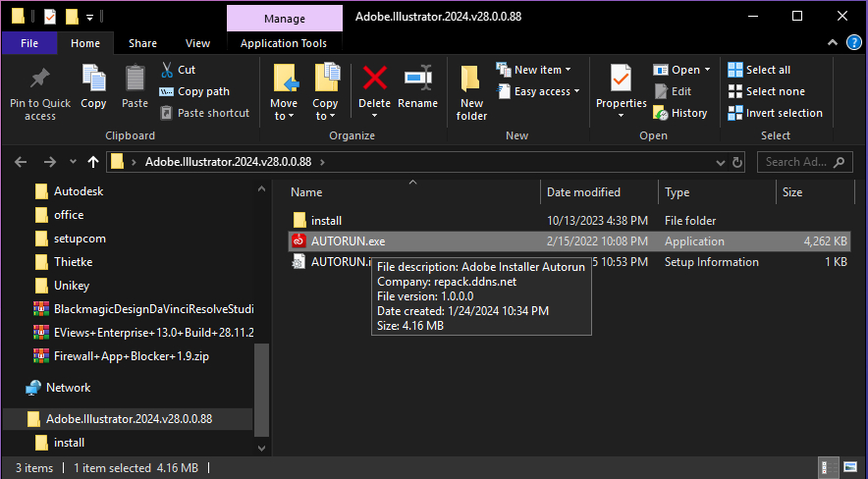868x479 pixels.
Task: Open the Properties dropdown arrow
Action: click(x=622, y=116)
